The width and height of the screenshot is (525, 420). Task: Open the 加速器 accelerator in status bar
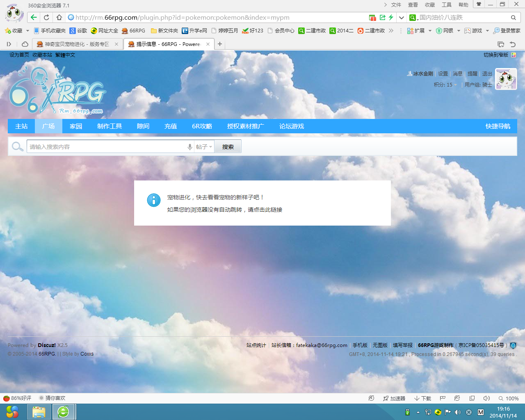(394, 398)
